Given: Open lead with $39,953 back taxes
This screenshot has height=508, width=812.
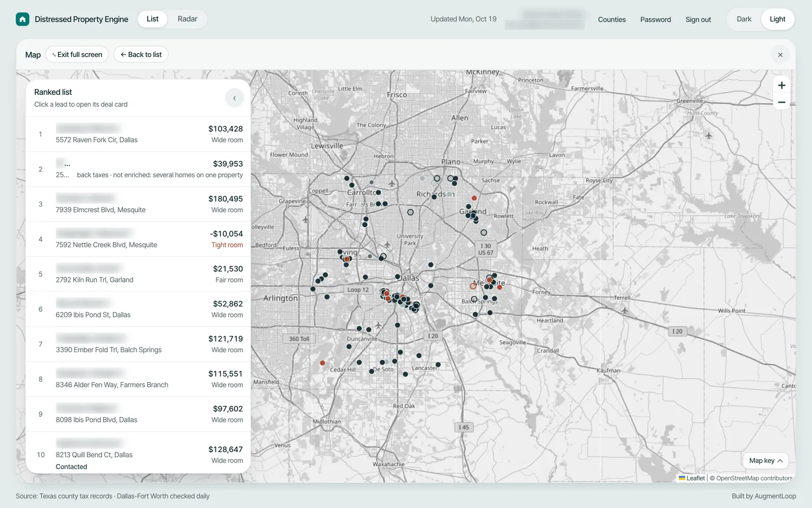Looking at the screenshot, I should [138, 169].
